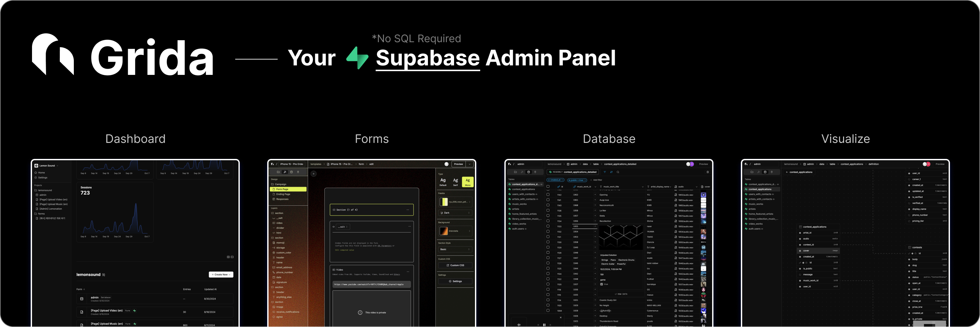
Task: Open '[Admin] Lemonation' in the Dashboard sidebar
Action: 49,209
